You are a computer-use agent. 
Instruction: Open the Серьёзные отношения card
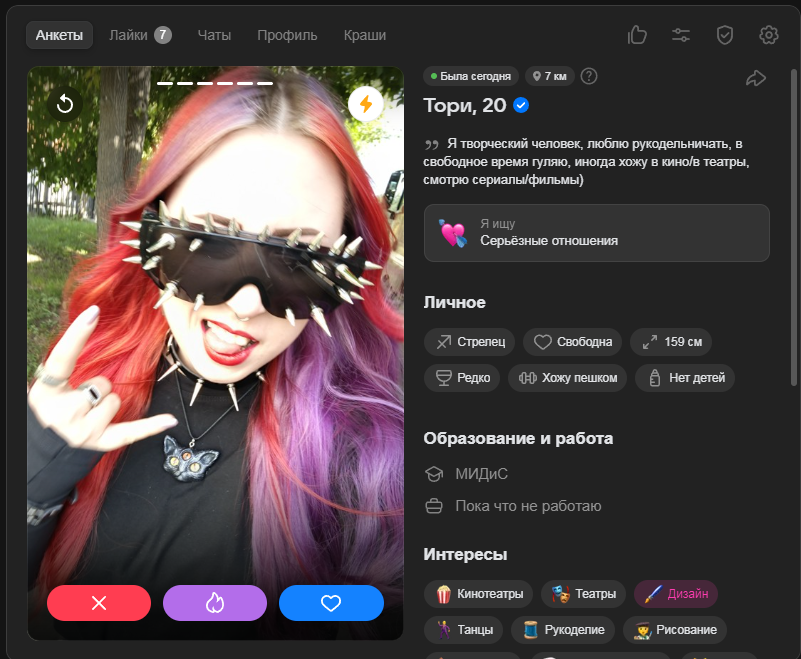[x=596, y=233]
